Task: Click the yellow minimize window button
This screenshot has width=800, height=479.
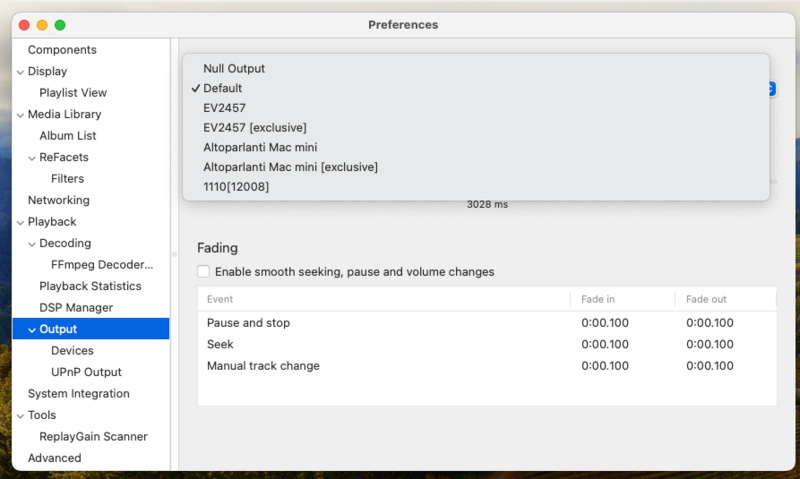Action: click(42, 25)
